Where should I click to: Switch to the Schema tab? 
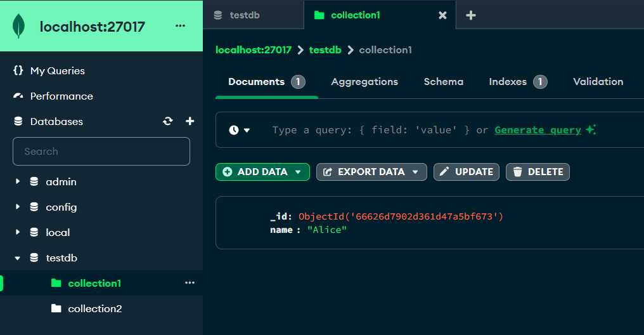443,82
